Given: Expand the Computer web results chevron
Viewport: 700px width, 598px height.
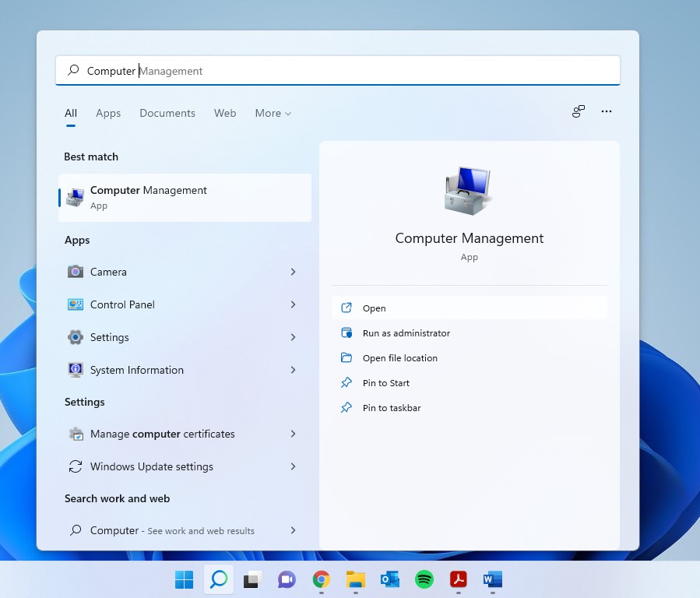Looking at the screenshot, I should tap(294, 530).
